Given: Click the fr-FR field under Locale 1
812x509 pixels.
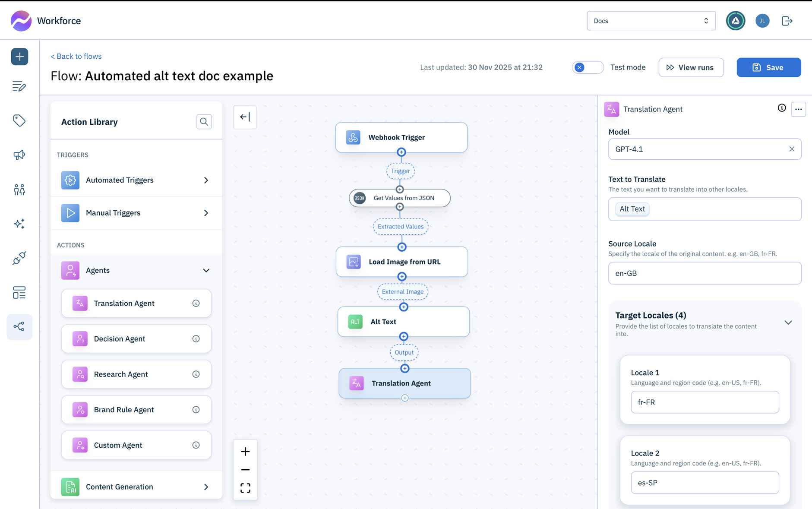Looking at the screenshot, I should [x=705, y=402].
